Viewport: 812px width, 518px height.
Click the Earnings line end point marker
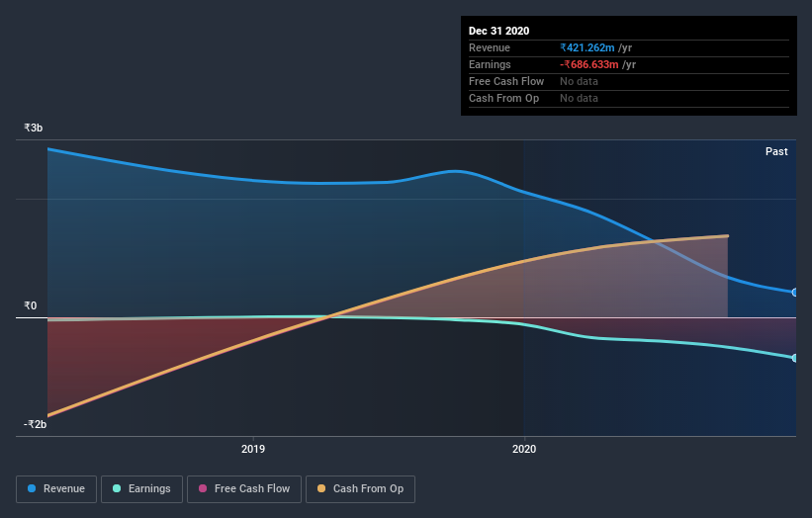tap(794, 358)
